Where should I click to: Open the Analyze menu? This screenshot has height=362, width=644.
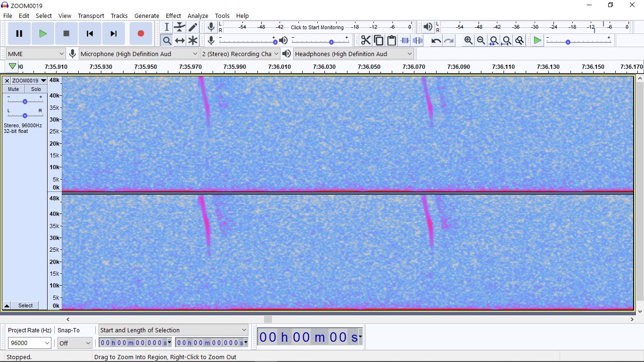pyautogui.click(x=198, y=16)
